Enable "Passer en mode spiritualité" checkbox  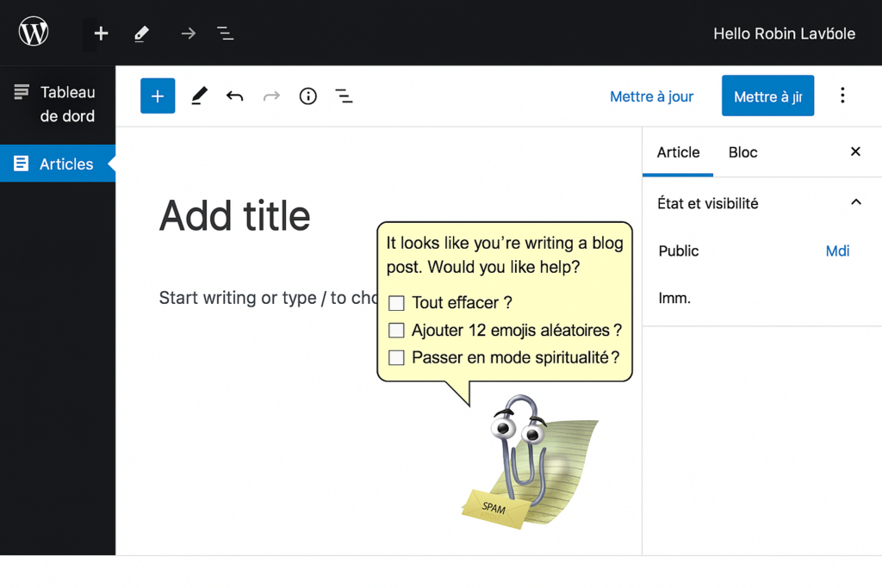(396, 357)
